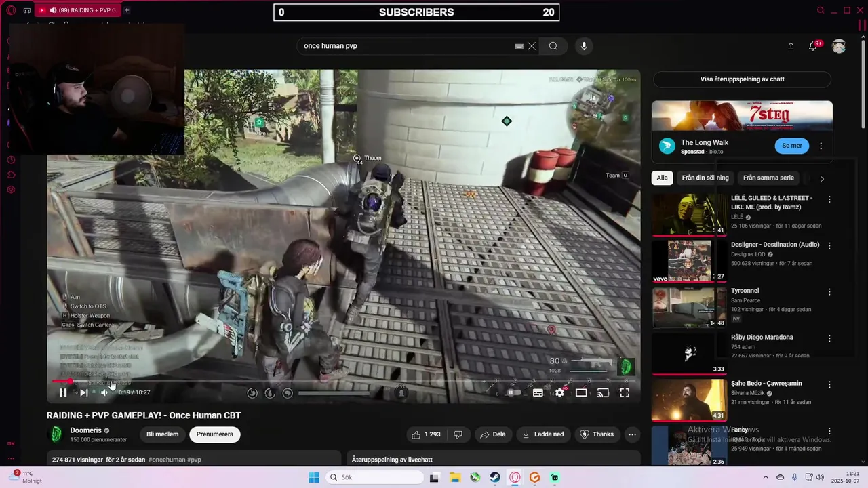Mute the video player volume
This screenshot has width=868, height=488.
tap(104, 392)
